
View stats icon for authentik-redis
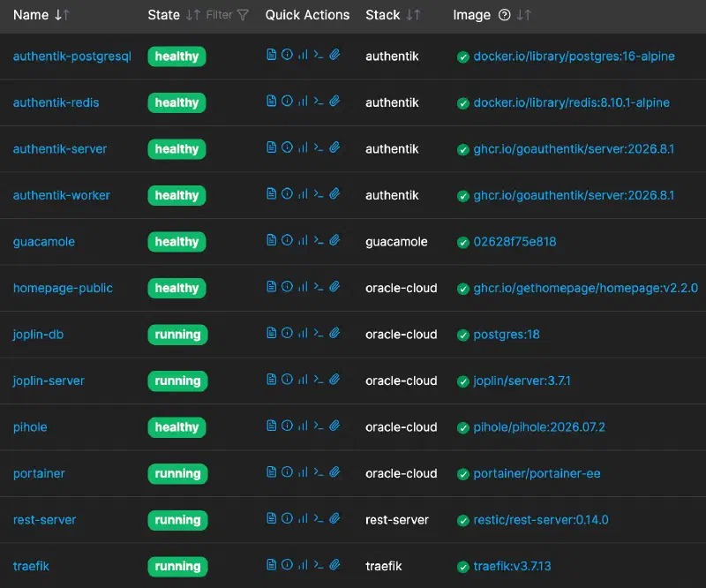(303, 101)
